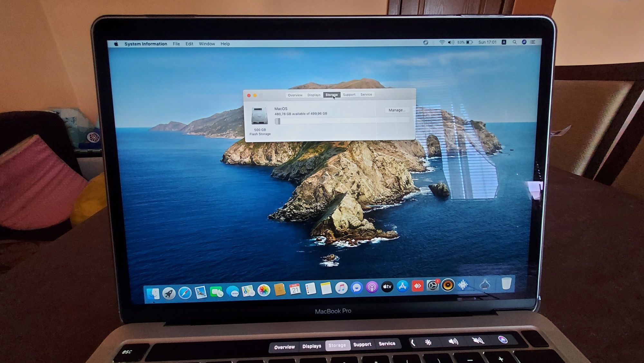Viewport: 644px width, 363px height.
Task: Tap Overview on the Touch Bar
Action: [x=284, y=347]
